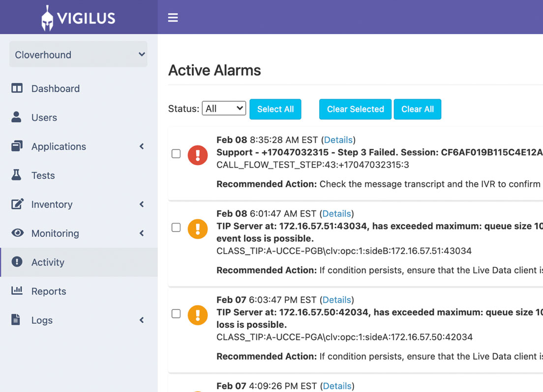This screenshot has height=392, width=543.
Task: Open the Status filter dropdown
Action: point(224,108)
